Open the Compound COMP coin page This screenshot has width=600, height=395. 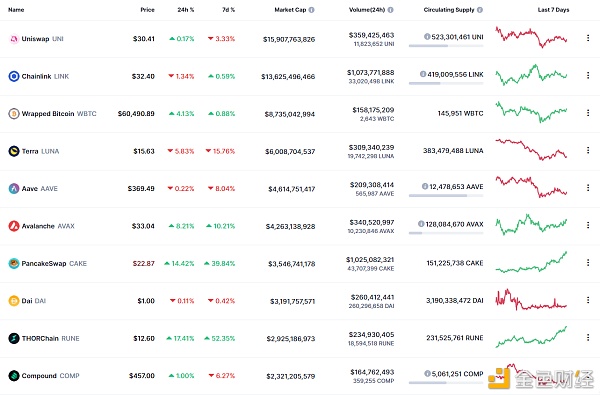[51, 375]
